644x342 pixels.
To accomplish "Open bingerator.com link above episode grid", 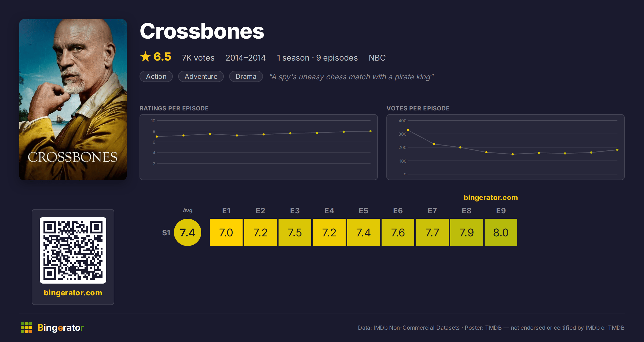I will (491, 198).
